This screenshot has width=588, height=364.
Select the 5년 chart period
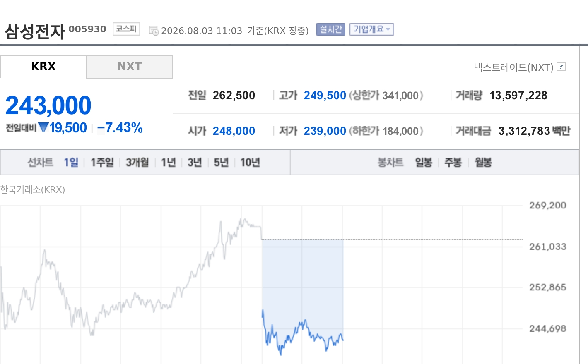[x=221, y=162]
